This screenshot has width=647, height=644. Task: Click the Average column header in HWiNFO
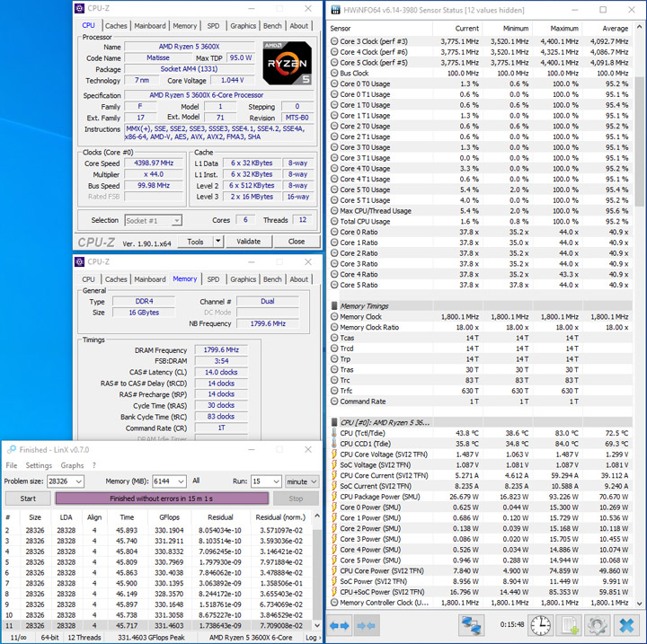[x=607, y=28]
